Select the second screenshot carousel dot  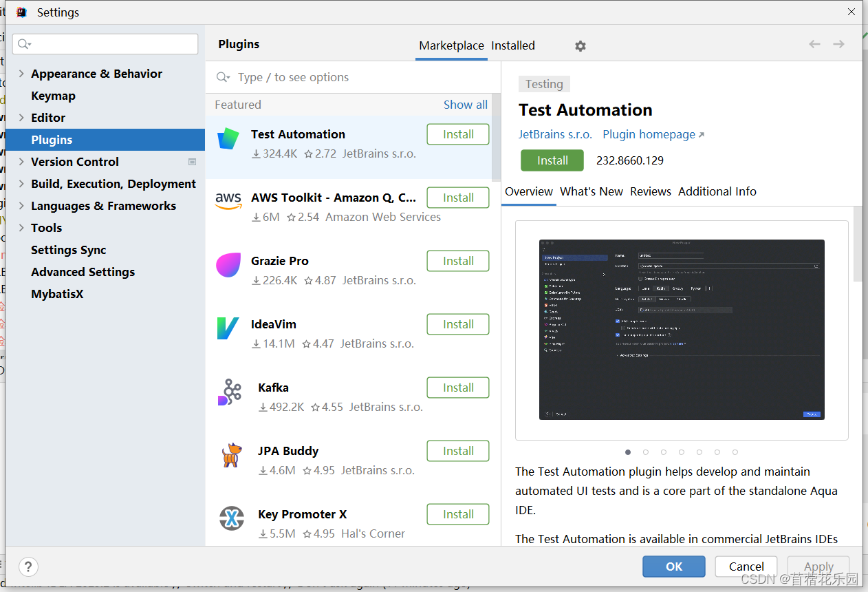click(646, 452)
